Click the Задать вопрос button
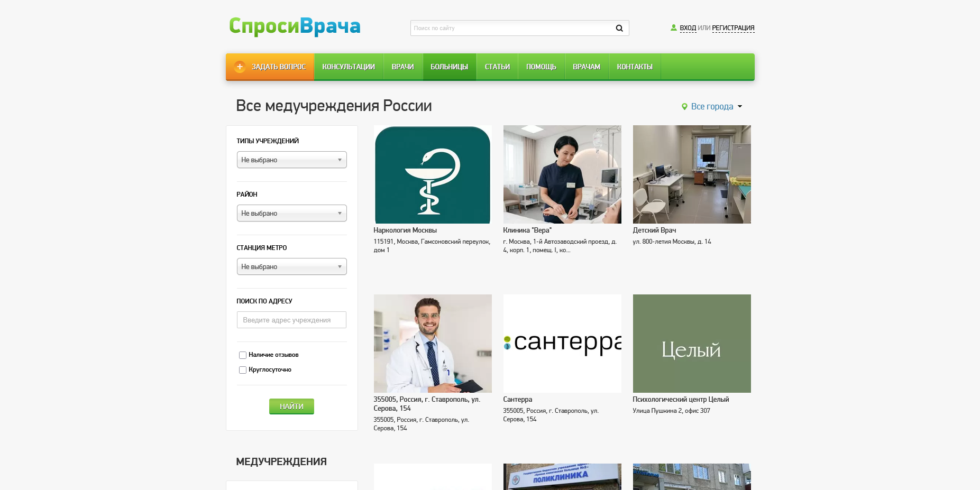Image resolution: width=980 pixels, height=490 pixels. (x=270, y=67)
